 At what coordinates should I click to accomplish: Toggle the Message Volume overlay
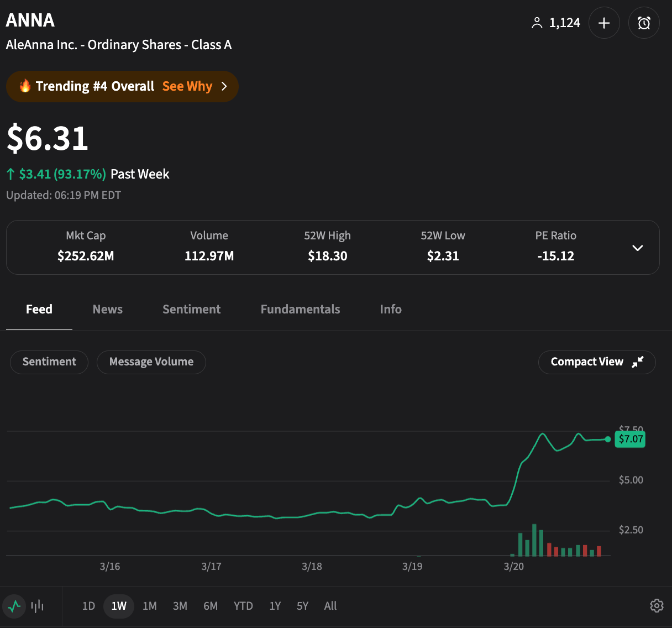(x=151, y=362)
